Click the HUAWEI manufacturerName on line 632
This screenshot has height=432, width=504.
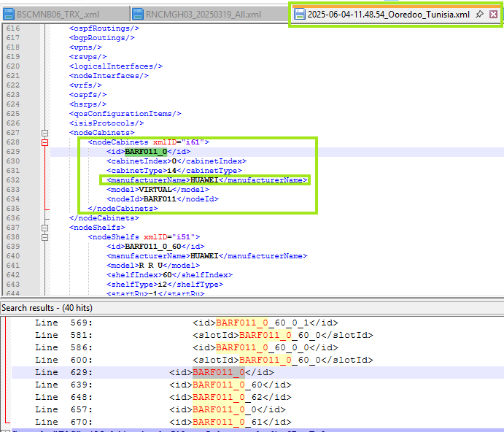point(204,180)
